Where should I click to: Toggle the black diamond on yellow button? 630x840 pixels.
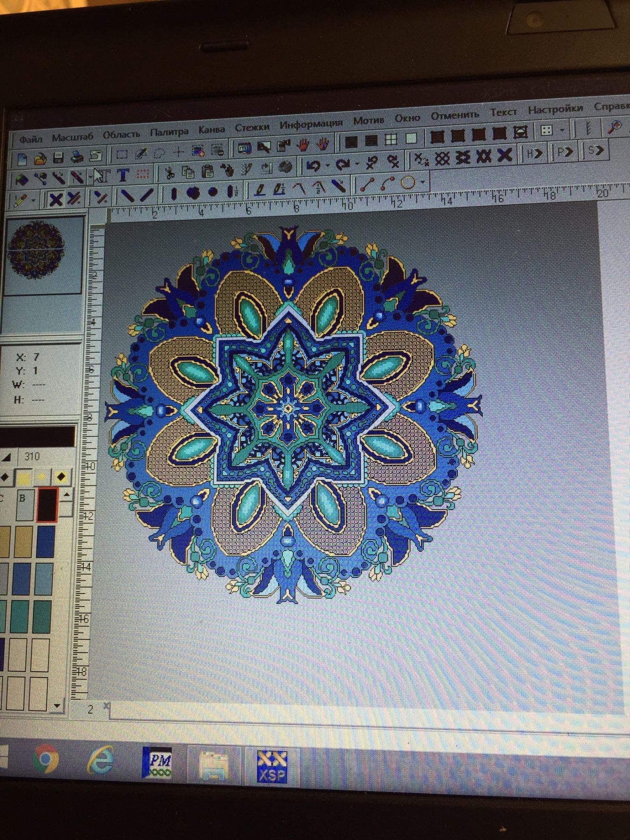click(x=61, y=477)
